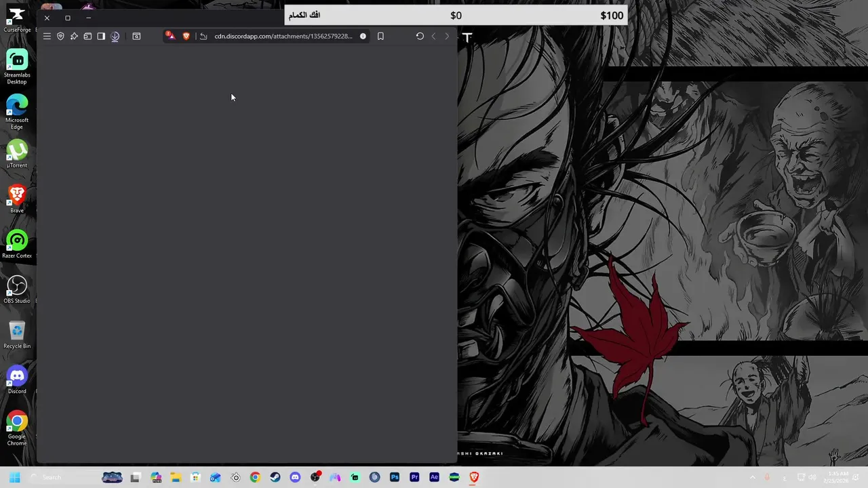Open the Google Chrome desktop shortcut

pyautogui.click(x=17, y=428)
